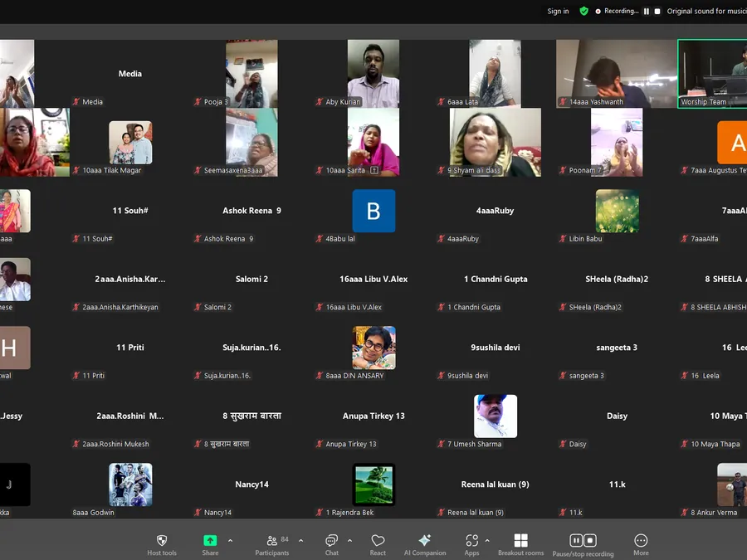Pause recording using the top bar pause icon

[x=647, y=12]
